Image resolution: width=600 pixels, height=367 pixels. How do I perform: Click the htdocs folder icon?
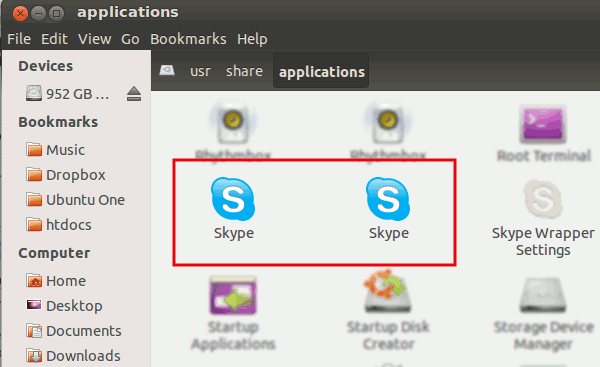[x=34, y=224]
